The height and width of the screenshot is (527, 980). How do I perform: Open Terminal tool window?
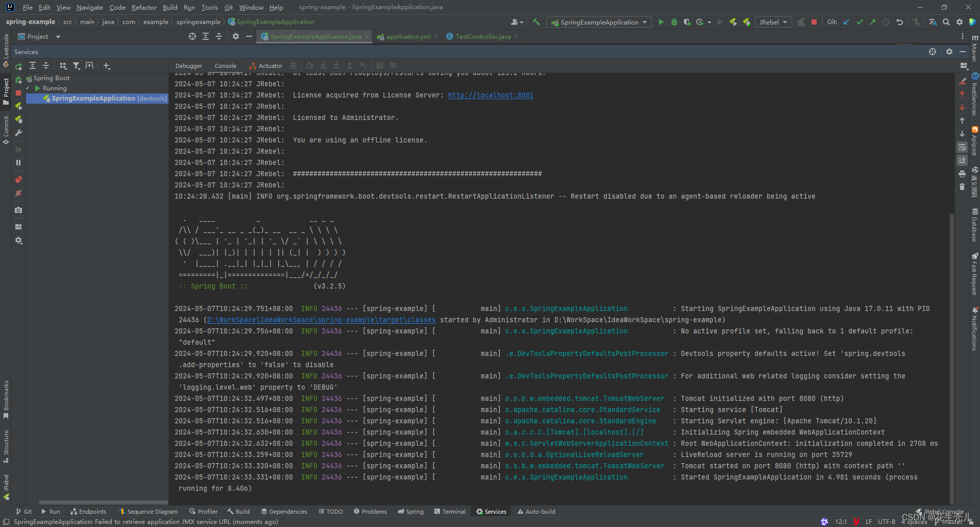coord(450,512)
